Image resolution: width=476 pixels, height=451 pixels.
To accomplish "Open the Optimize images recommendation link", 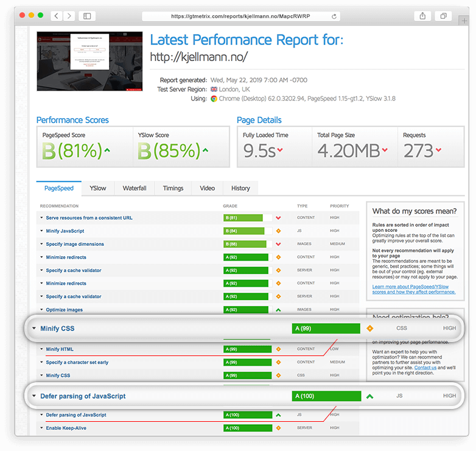I will (x=65, y=310).
